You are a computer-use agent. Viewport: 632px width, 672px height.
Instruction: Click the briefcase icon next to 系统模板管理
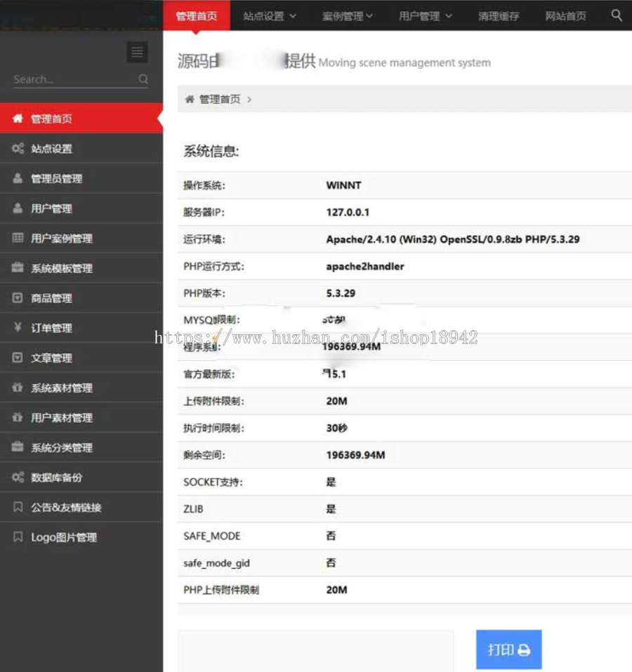pos(18,268)
